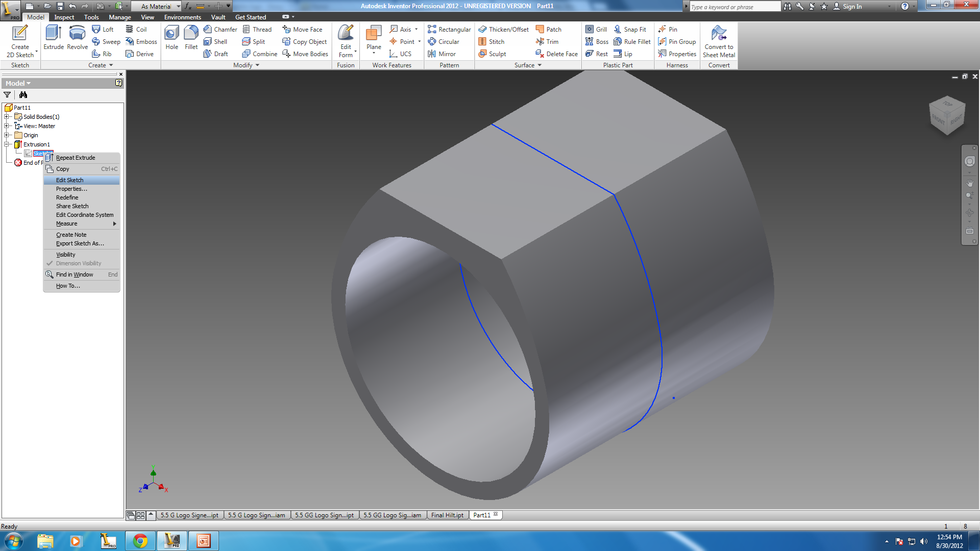
Task: Choose Edit Sketch from context menu
Action: pos(82,180)
